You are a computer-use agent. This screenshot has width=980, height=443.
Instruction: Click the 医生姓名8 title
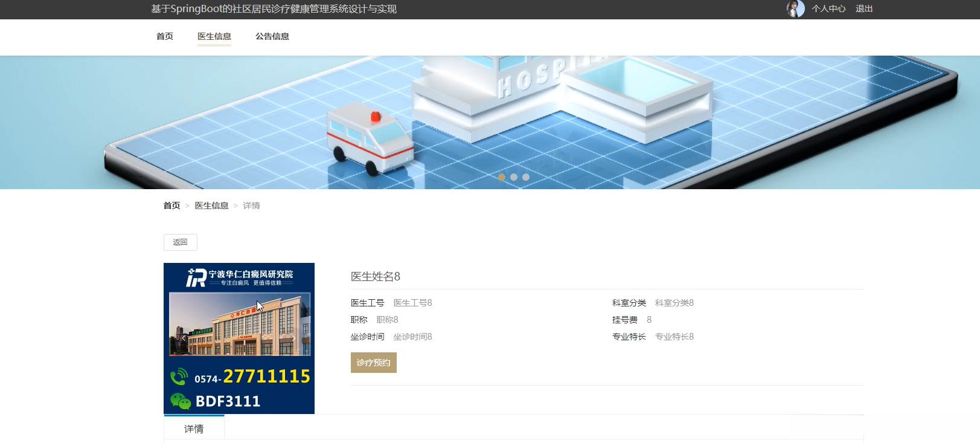(x=376, y=276)
